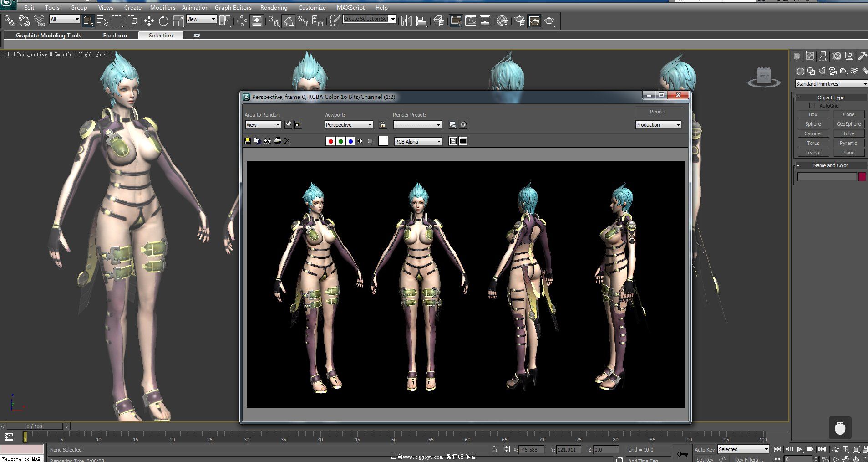Click the Torus button
The image size is (868, 462).
click(x=813, y=143)
